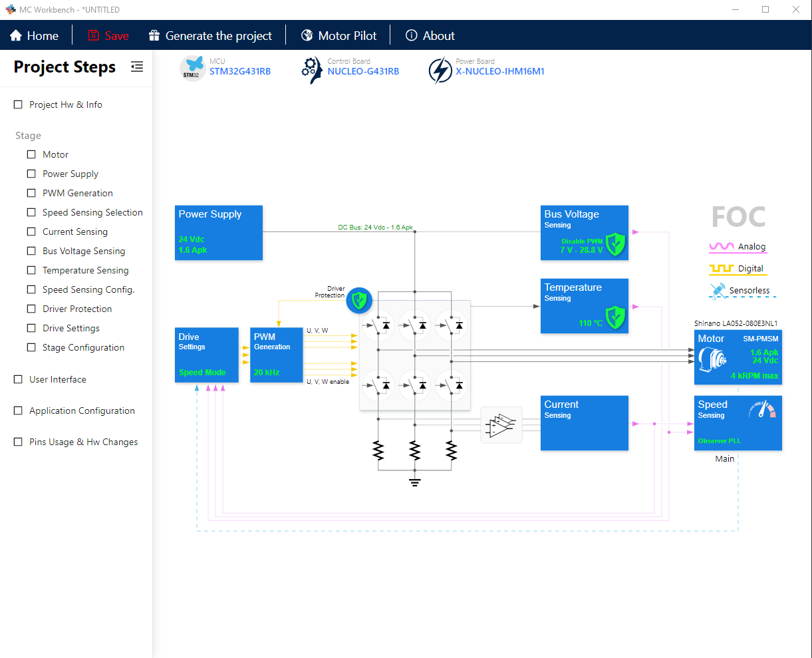Viewport: 812px width, 658px height.
Task: Click the bottom-right inverter switch symbol
Action: coord(452,385)
